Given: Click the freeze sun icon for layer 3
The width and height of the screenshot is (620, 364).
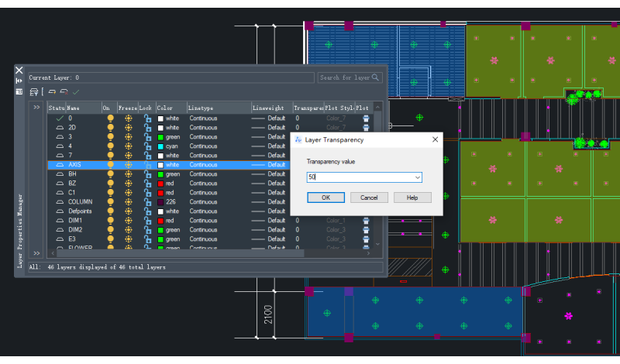Looking at the screenshot, I should pos(128,137).
